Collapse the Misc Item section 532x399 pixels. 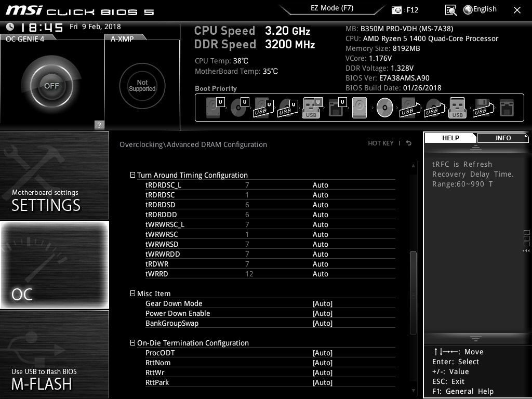click(x=132, y=293)
